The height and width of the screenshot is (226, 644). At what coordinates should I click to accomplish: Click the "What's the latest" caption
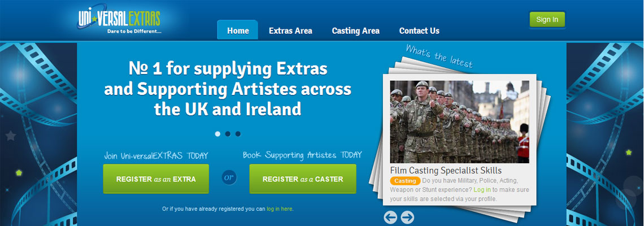pos(439,56)
